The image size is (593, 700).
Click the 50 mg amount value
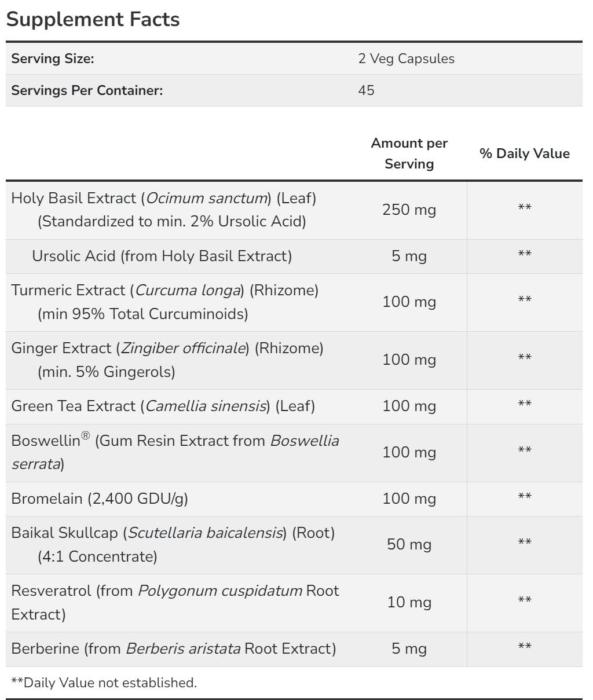(x=409, y=544)
